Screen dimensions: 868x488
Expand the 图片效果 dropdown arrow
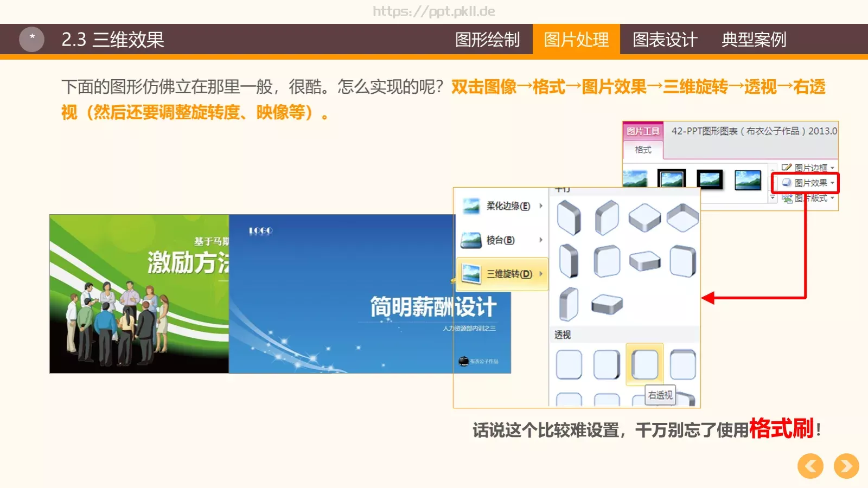pyautogui.click(x=832, y=183)
